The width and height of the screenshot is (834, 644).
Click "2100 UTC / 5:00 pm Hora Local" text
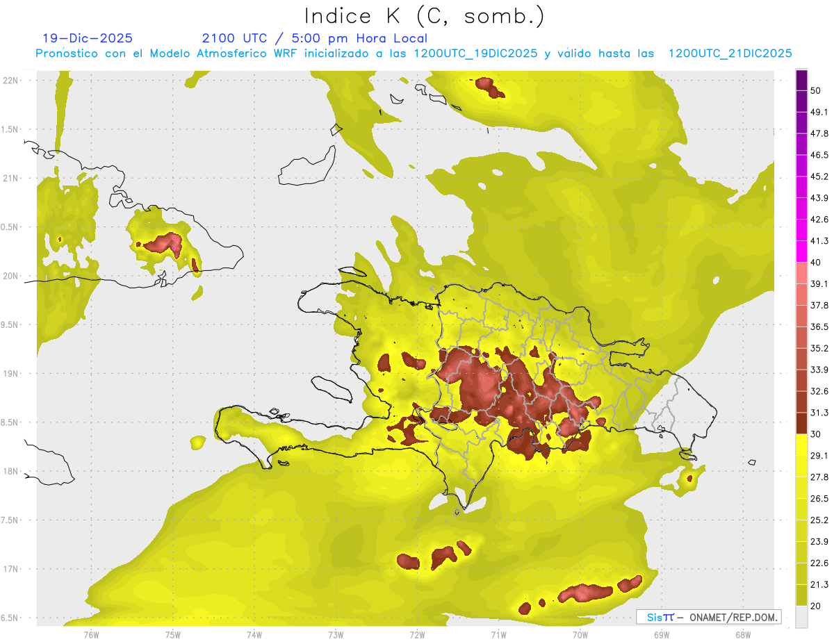(315, 38)
